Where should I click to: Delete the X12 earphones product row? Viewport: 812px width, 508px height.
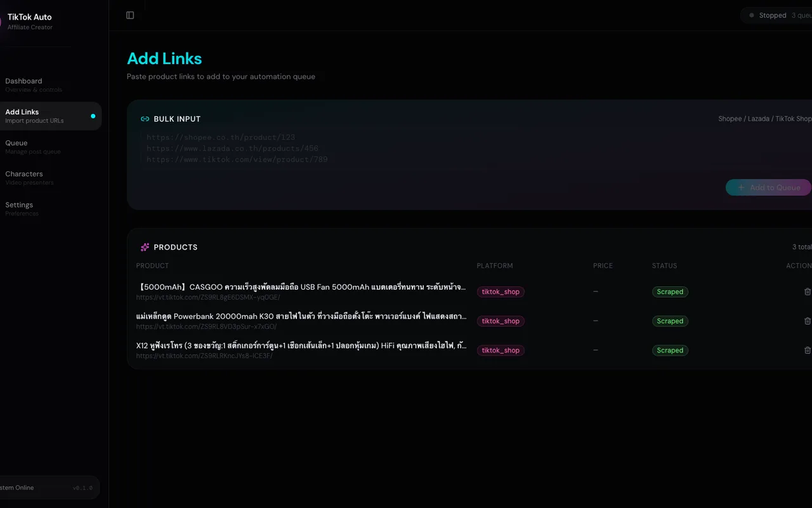(x=807, y=350)
